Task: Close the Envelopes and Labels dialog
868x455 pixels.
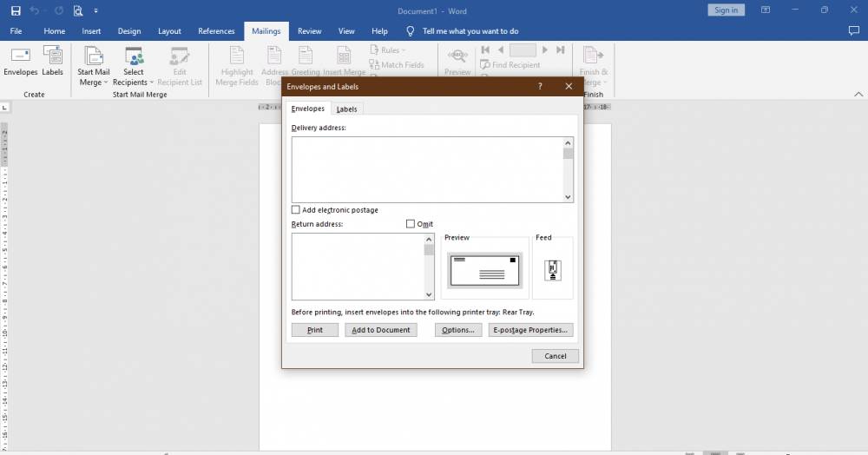Action: (569, 86)
